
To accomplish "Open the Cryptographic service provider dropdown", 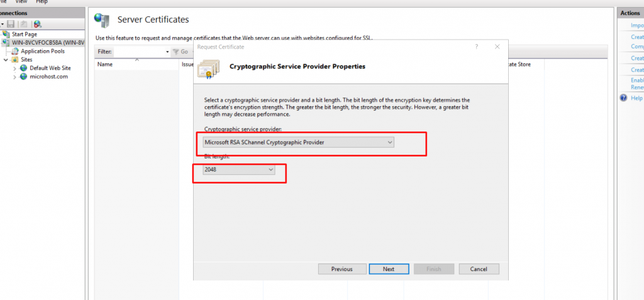I will click(299, 142).
